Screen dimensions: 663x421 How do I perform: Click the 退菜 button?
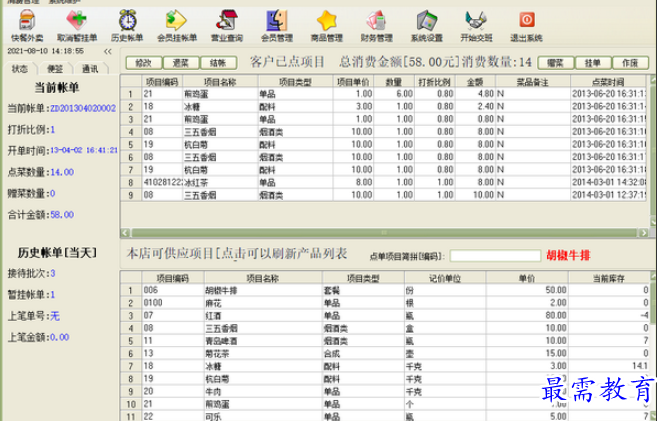(x=181, y=63)
